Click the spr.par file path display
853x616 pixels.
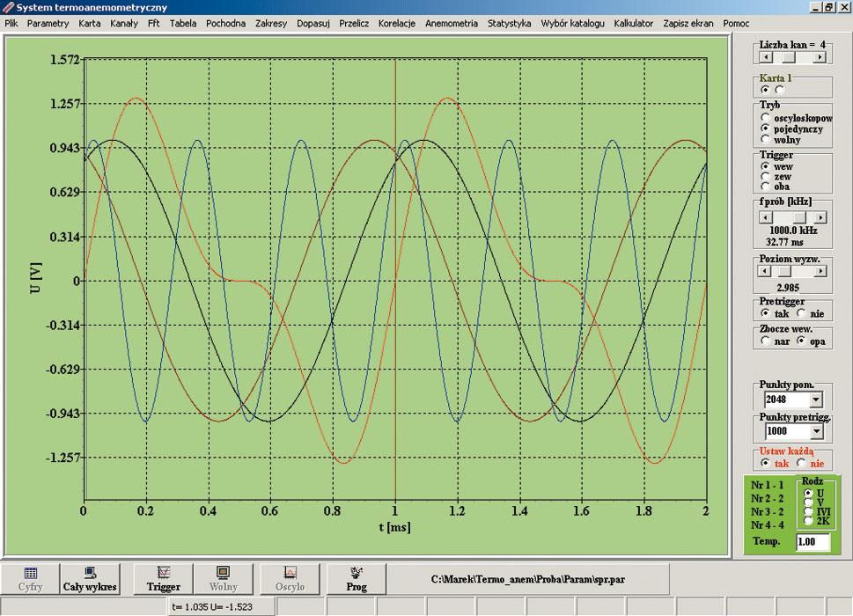(527, 579)
